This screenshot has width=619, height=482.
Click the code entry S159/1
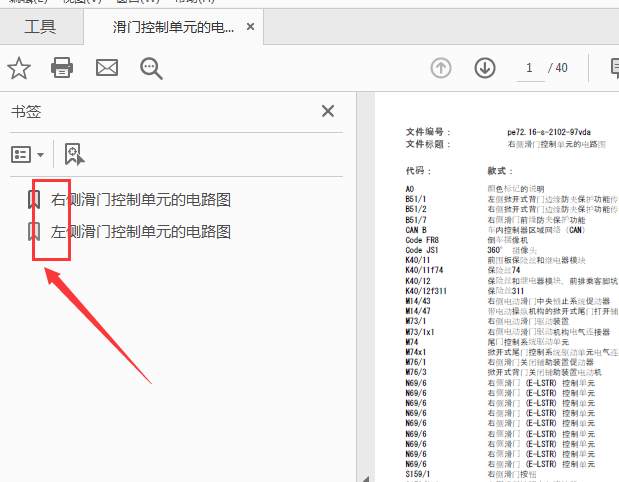(418, 474)
